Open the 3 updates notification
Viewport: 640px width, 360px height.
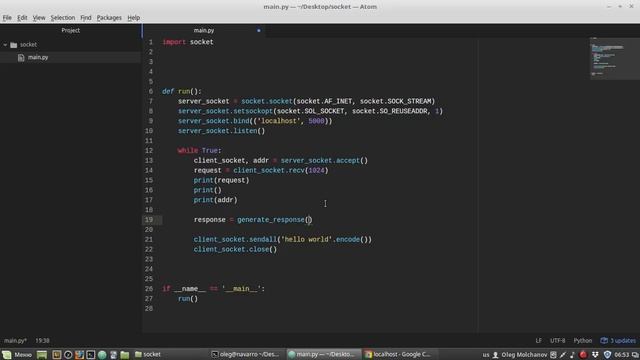[618, 340]
